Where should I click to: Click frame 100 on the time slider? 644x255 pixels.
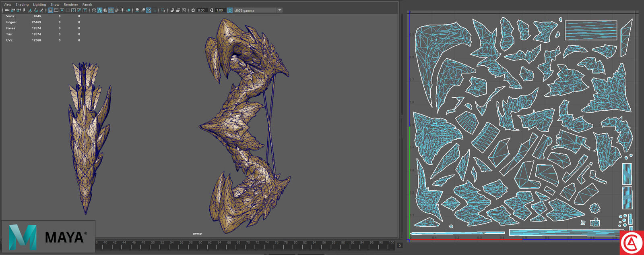391,243
